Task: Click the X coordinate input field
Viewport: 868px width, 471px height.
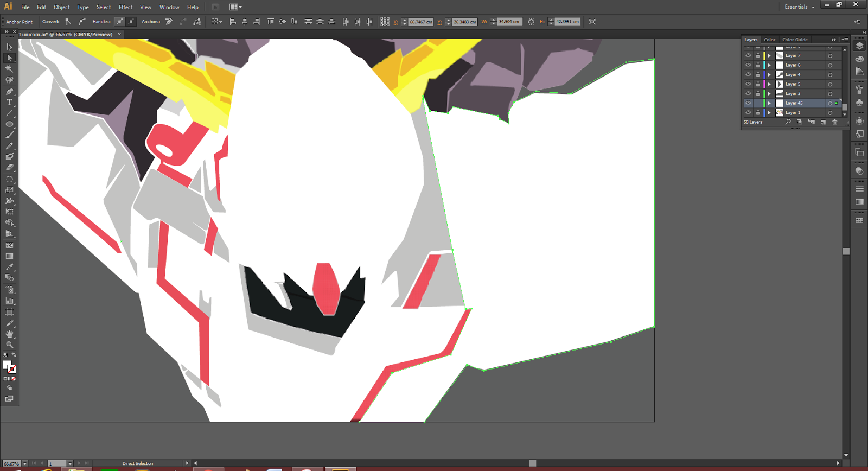Action: pyautogui.click(x=421, y=22)
